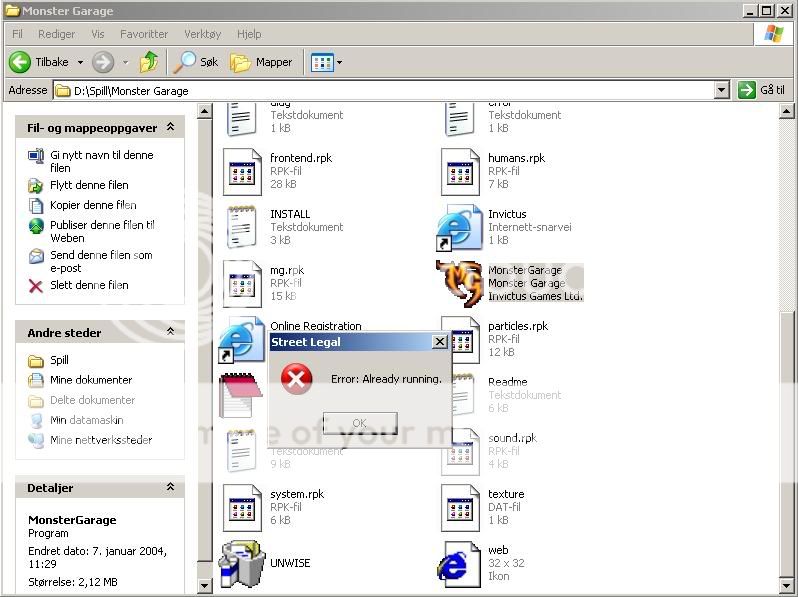Select sound.rpk file name

pyautogui.click(x=512, y=438)
